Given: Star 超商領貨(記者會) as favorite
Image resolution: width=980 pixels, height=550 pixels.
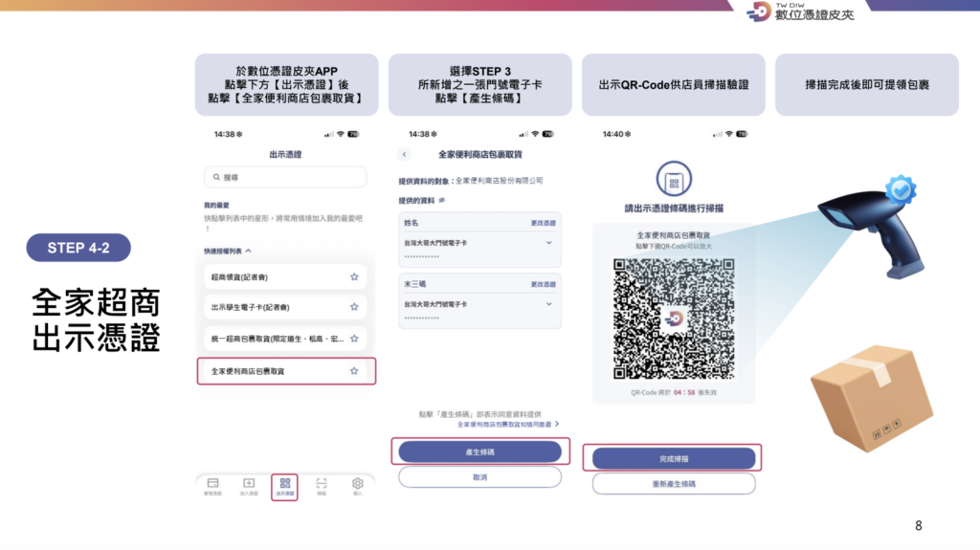Looking at the screenshot, I should coord(354,277).
